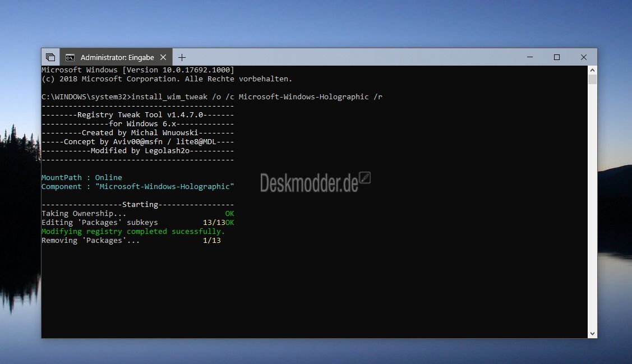Click the 'Taking Ownership...' line
The height and width of the screenshot is (364, 632).
click(138, 213)
